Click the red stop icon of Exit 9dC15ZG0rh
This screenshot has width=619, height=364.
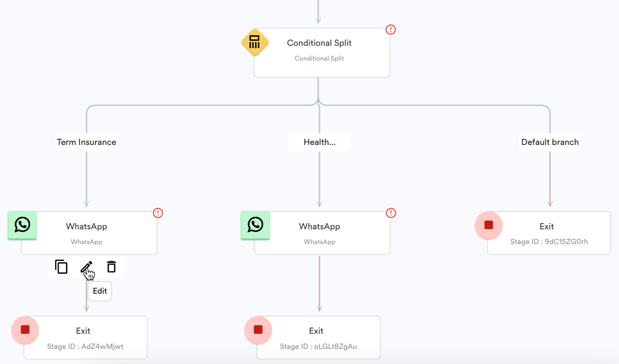pyautogui.click(x=489, y=225)
